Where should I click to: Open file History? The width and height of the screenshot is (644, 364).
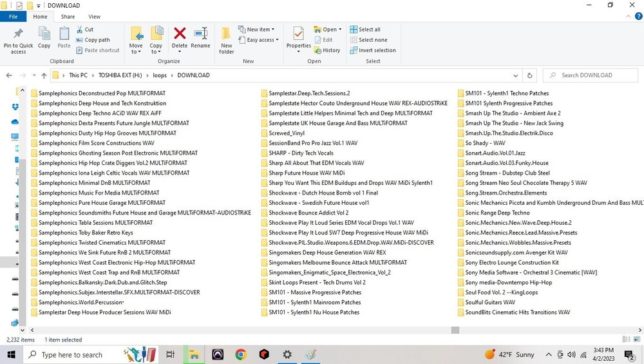[327, 50]
